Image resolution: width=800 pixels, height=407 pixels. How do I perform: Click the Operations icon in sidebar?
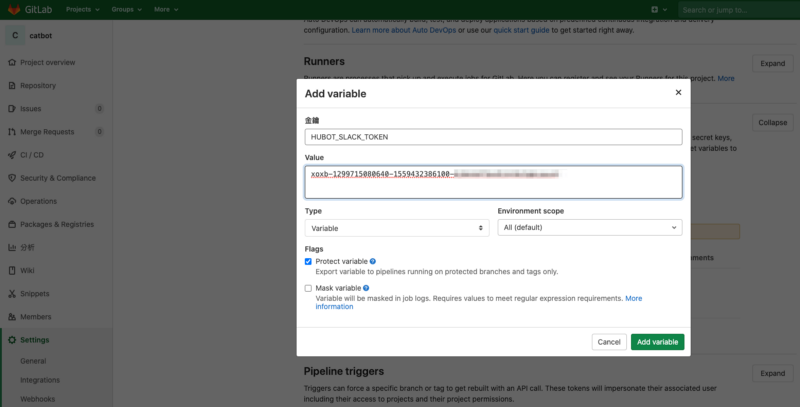(x=12, y=201)
